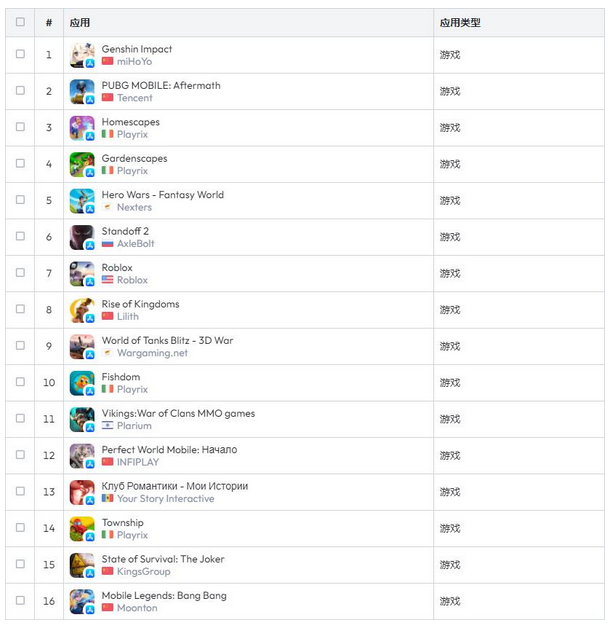Open the Mobile Legends app icon
This screenshot has width=609, height=625.
coord(82,601)
